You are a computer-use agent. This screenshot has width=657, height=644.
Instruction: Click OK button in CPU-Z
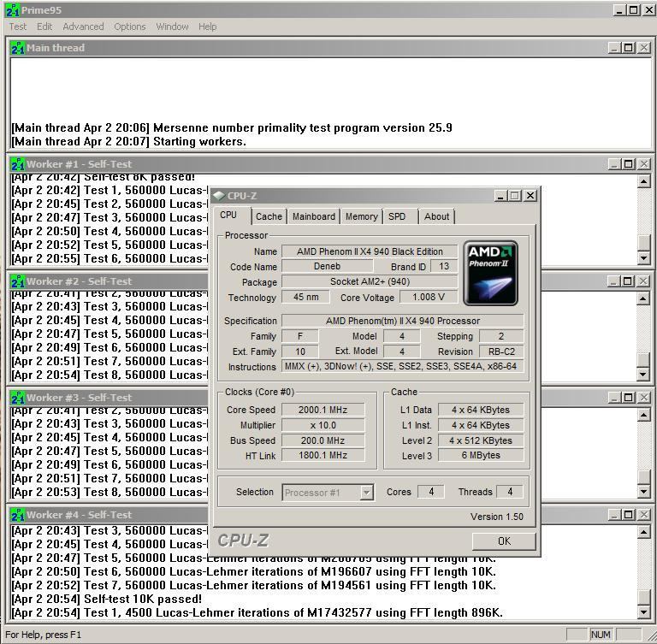504,541
